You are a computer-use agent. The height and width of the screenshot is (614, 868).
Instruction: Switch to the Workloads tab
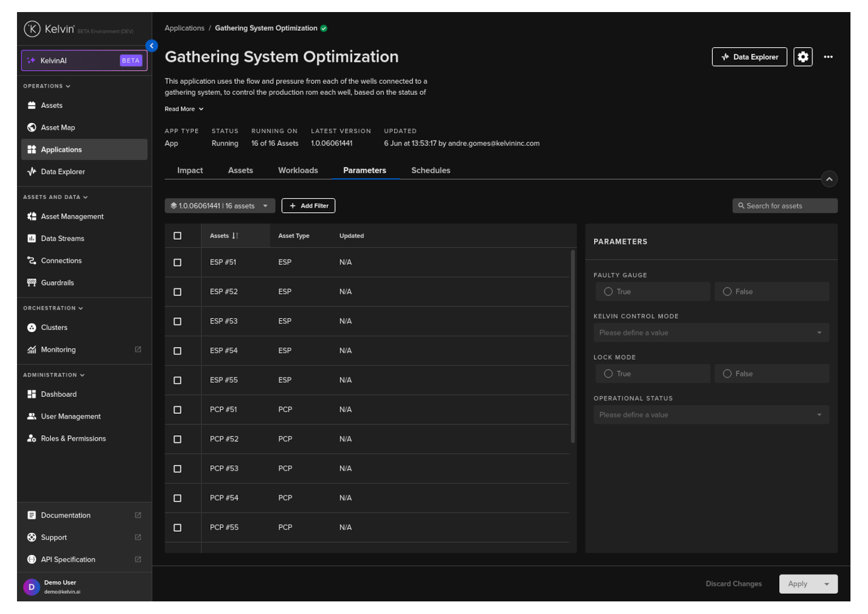coord(298,170)
